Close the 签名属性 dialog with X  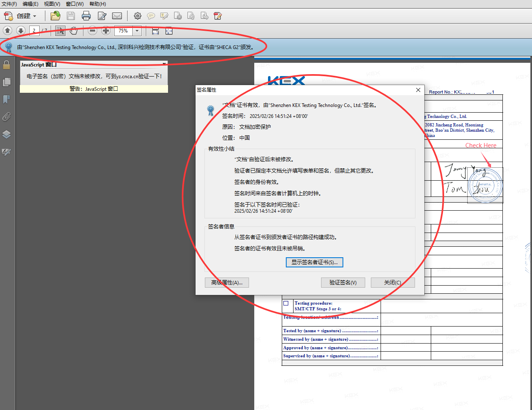click(418, 90)
